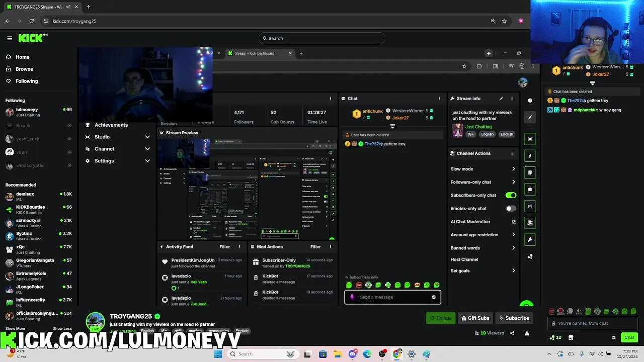Viewport: 644px width, 362px height.
Task: Open Channel Actions options menu
Action: (512, 153)
